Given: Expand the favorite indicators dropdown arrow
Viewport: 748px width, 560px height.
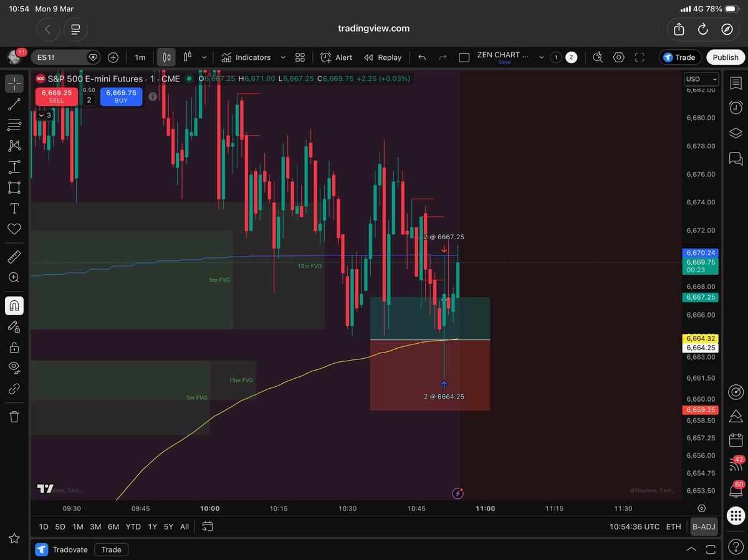Looking at the screenshot, I should point(282,57).
